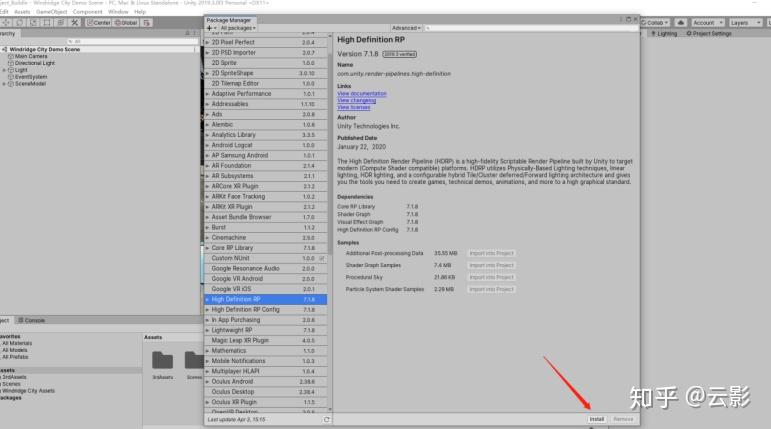
Task: Expand the 2D Pixel Perfect package arrow
Action: pyautogui.click(x=208, y=42)
